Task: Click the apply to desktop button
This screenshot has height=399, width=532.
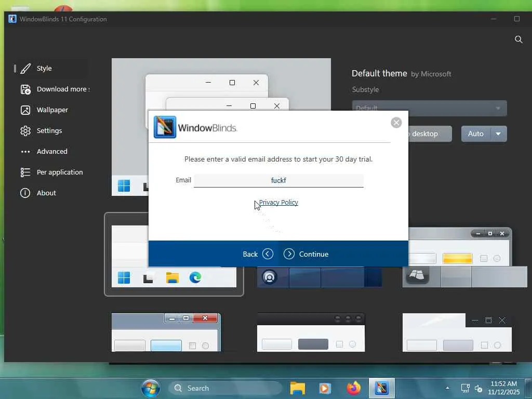Action: tap(430, 134)
